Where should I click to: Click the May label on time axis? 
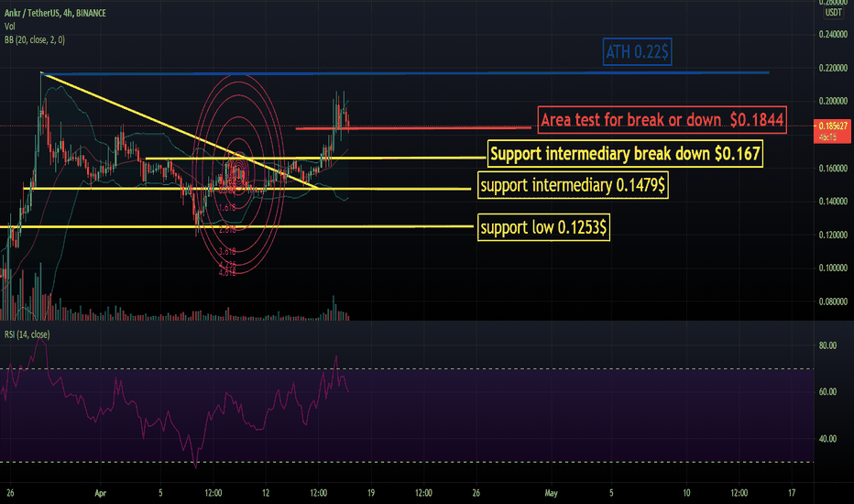(552, 493)
